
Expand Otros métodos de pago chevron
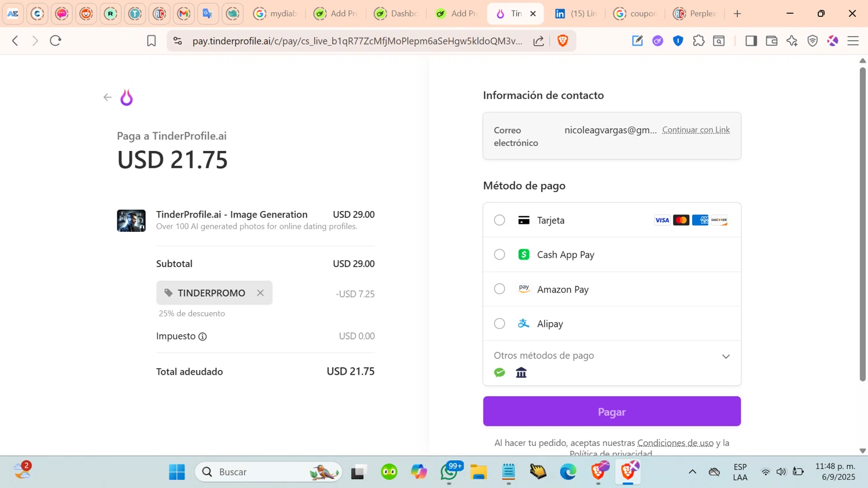(x=726, y=356)
